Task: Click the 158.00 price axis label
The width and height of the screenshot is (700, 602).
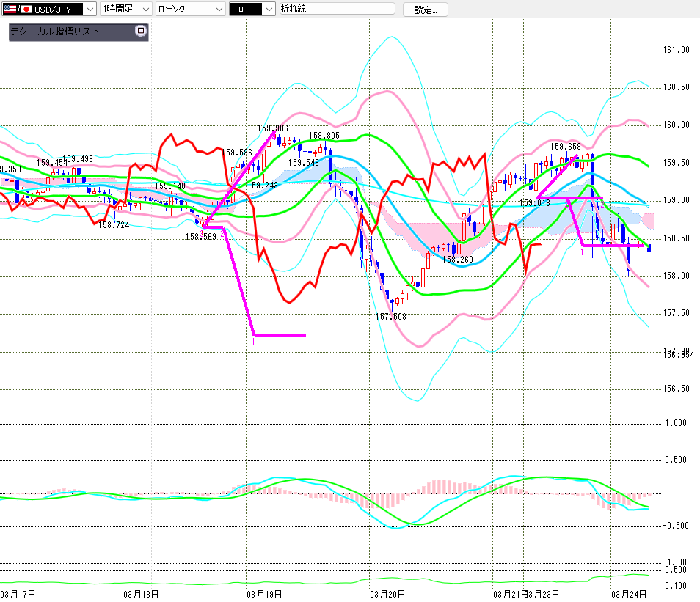Action: point(676,276)
